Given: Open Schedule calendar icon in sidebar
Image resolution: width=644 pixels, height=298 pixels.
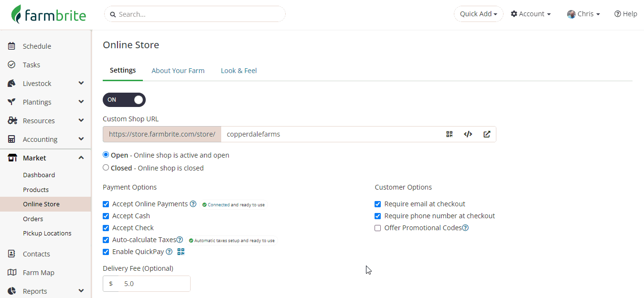Looking at the screenshot, I should point(12,46).
